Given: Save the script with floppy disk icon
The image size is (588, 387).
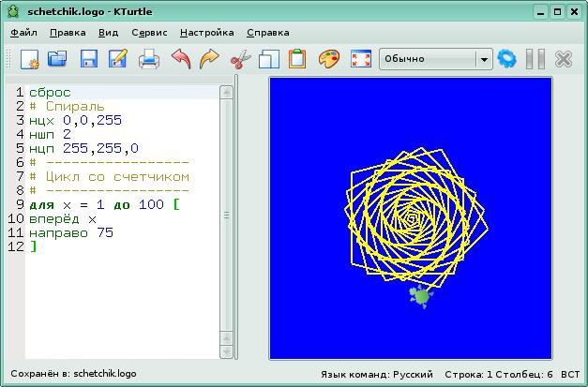Looking at the screenshot, I should click(x=89, y=59).
